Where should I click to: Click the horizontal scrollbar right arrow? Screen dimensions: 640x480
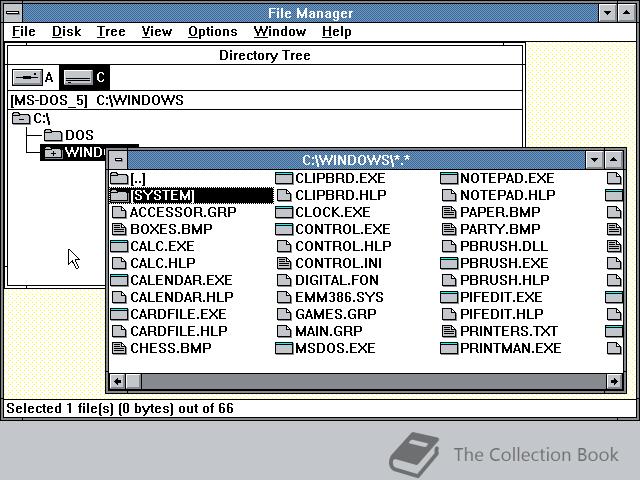pos(614,382)
